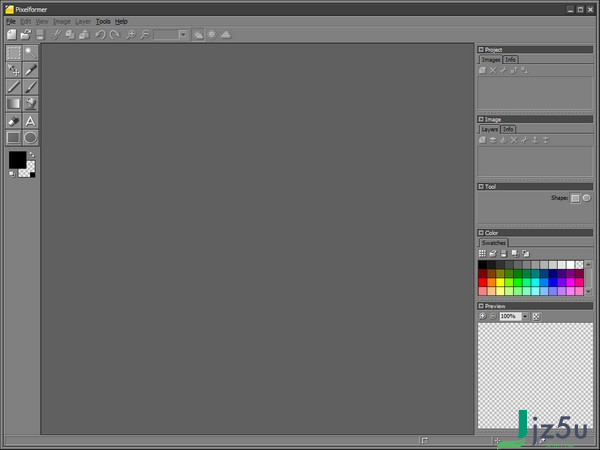This screenshot has height=450, width=600.
Task: Click the Save toolbar icon
Action: coord(40,35)
